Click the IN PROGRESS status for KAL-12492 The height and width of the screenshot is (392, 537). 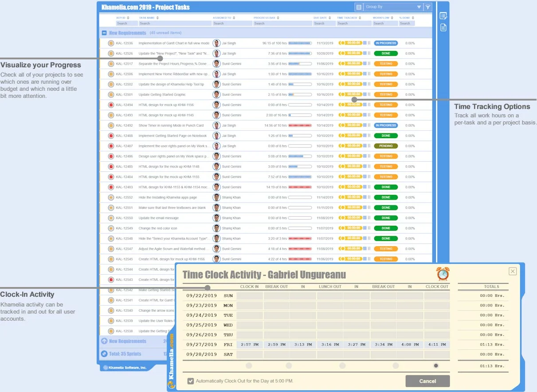pyautogui.click(x=386, y=125)
